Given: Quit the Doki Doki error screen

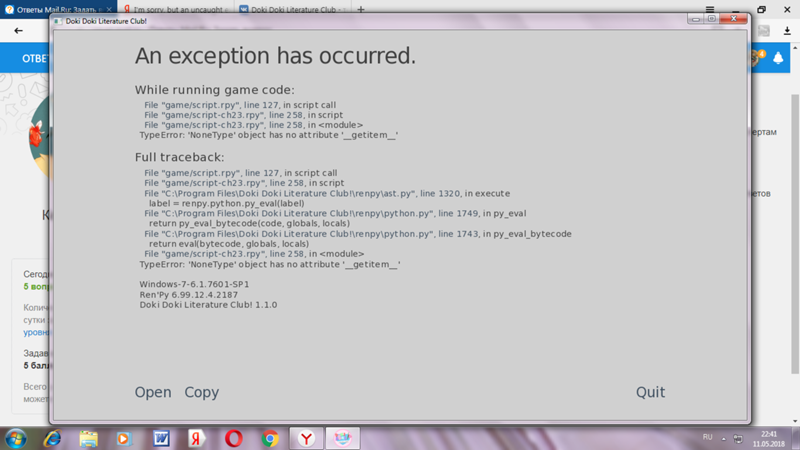Looking at the screenshot, I should (x=650, y=392).
